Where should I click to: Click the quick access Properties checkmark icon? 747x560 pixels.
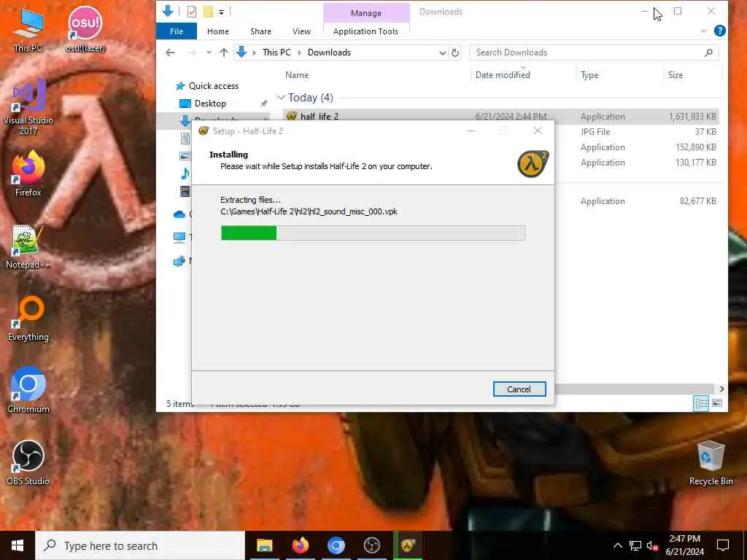[192, 12]
